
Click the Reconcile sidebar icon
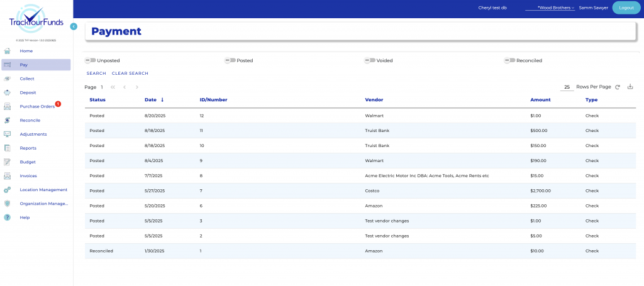(x=8, y=120)
